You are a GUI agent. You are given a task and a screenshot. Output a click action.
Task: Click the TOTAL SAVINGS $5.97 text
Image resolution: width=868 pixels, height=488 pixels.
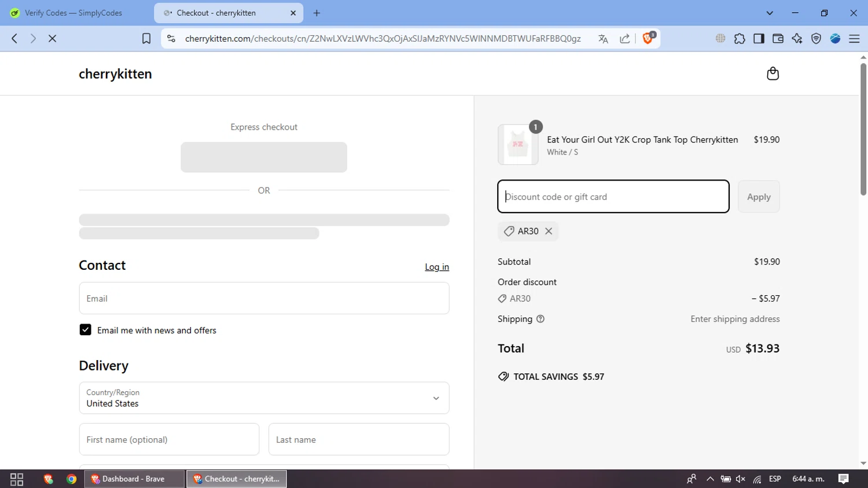coord(559,377)
